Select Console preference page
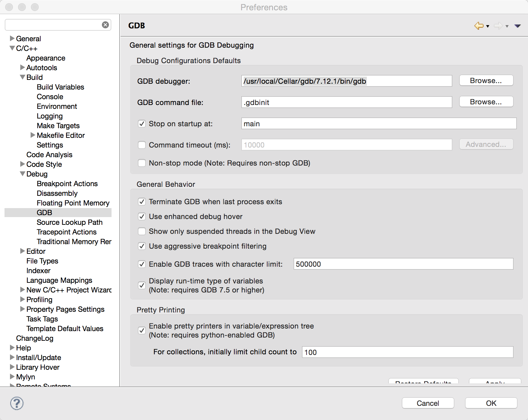This screenshot has height=420, width=528. [x=50, y=97]
